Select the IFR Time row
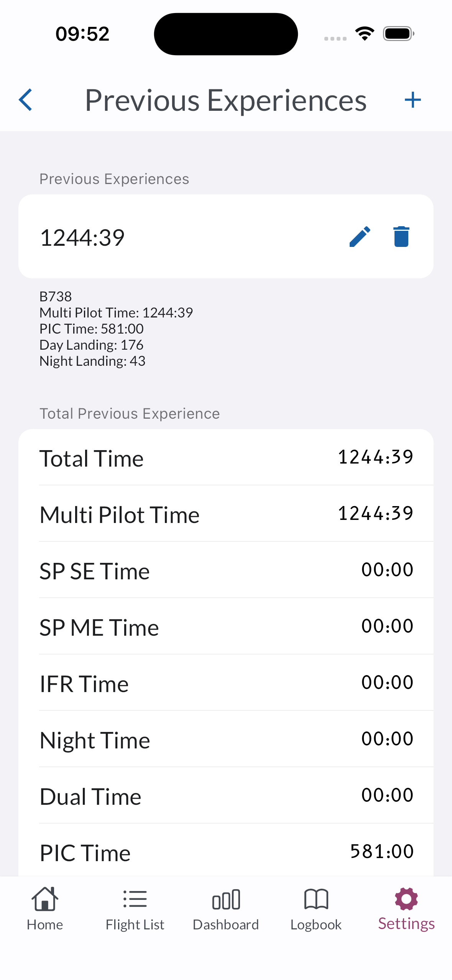This screenshot has height=980, width=452. pyautogui.click(x=226, y=683)
